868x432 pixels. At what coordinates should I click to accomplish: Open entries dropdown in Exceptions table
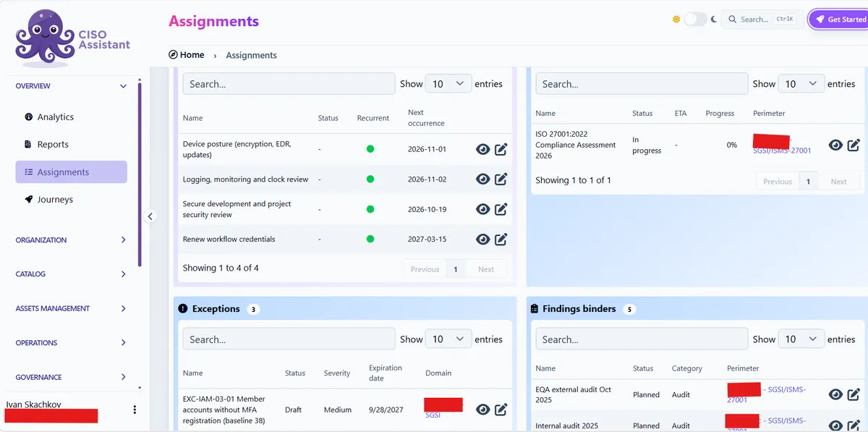(x=448, y=339)
